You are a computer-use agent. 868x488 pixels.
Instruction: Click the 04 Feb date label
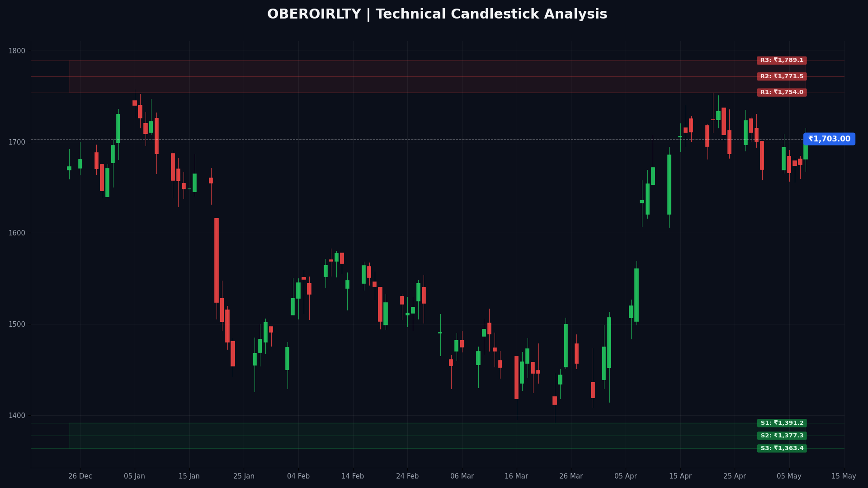[298, 476]
